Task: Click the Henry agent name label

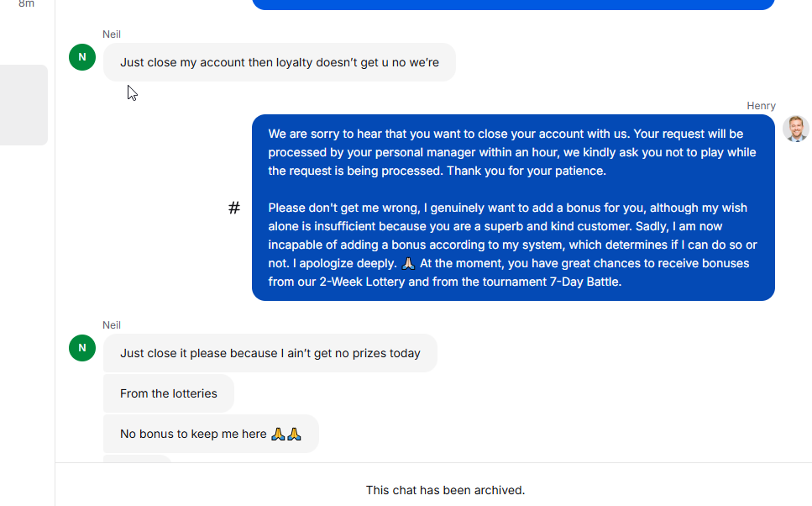Action: (x=761, y=106)
